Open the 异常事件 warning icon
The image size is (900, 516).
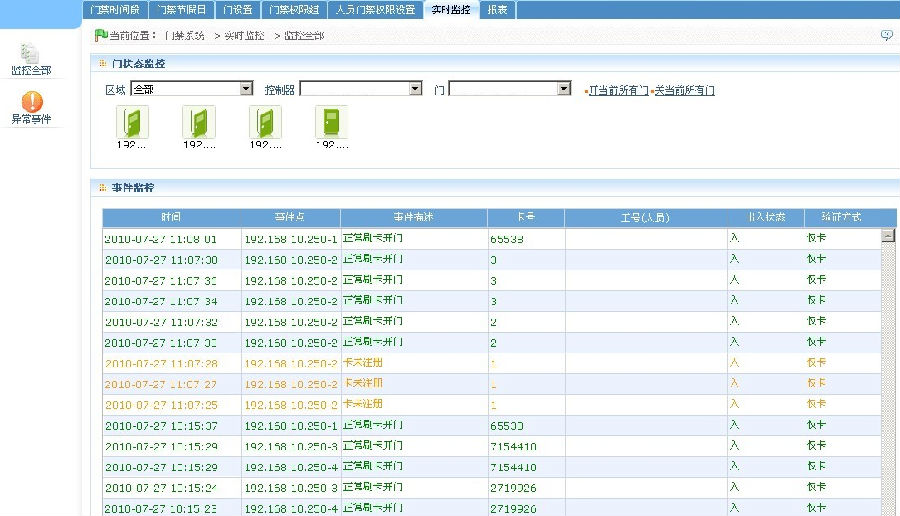coord(32,102)
